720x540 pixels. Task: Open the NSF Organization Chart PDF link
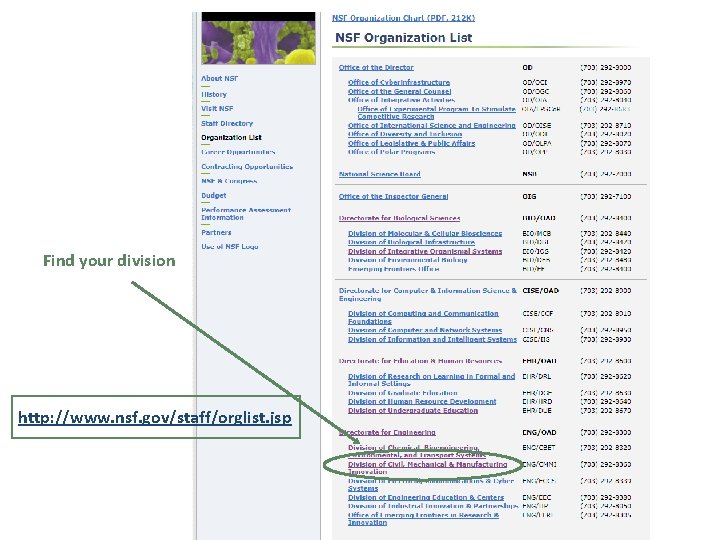pyautogui.click(x=403, y=18)
